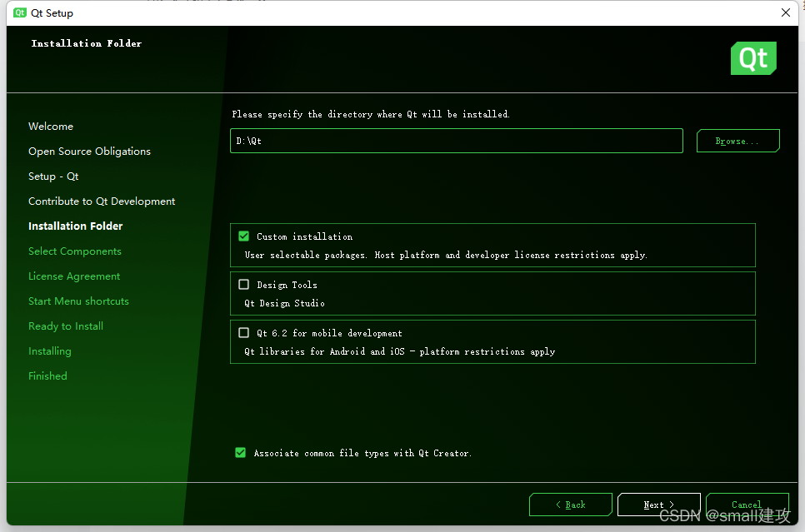Go Back to the previous page
Viewport: 805px width, 532px height.
point(570,505)
